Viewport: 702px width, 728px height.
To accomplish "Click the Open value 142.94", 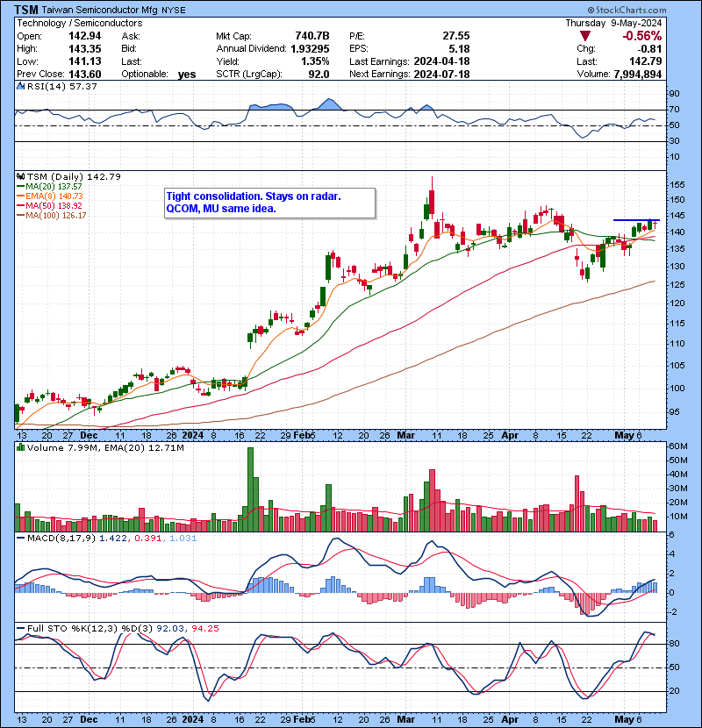I will (84, 36).
